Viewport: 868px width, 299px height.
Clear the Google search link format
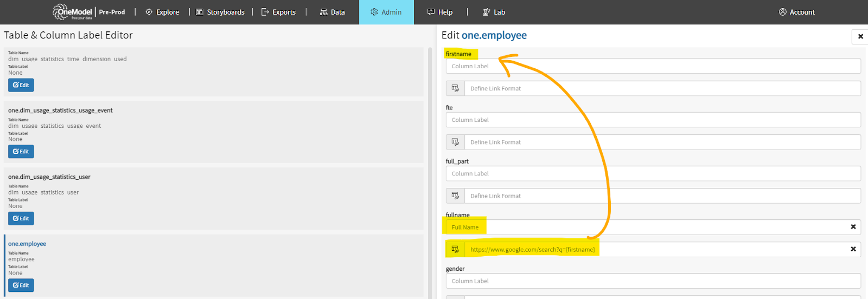[x=853, y=249]
